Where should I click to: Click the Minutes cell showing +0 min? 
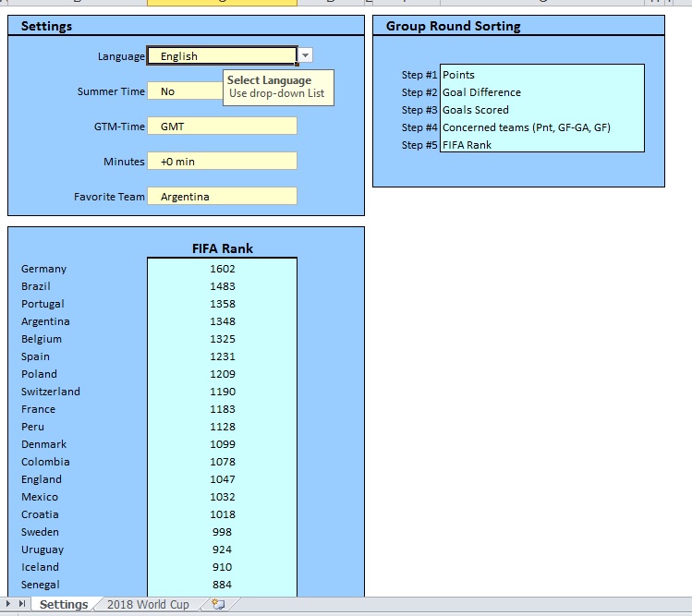222,161
